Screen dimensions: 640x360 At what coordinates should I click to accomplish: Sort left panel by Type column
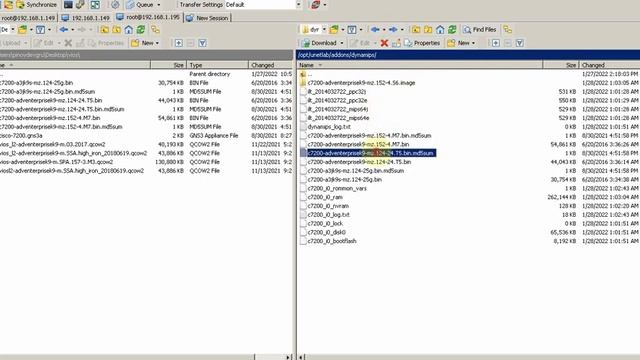tap(218, 65)
